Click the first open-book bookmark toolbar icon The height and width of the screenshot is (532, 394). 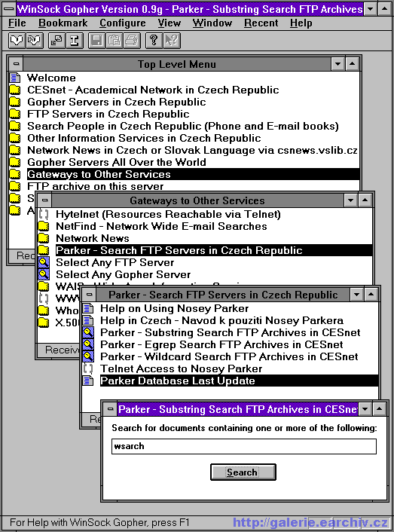click(17, 41)
